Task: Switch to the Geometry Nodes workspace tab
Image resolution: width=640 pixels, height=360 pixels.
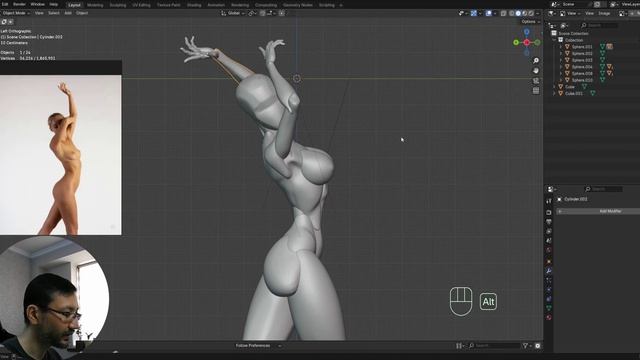Action: tap(298, 5)
